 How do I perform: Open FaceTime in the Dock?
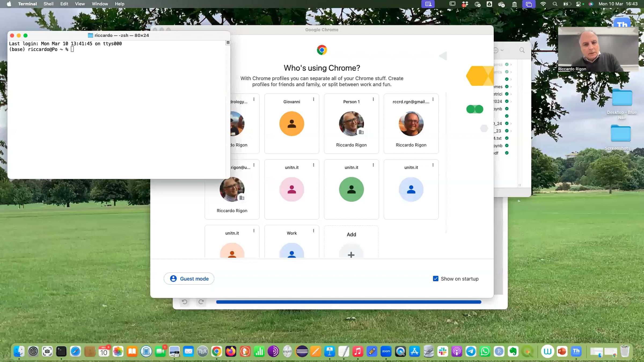tap(160, 351)
